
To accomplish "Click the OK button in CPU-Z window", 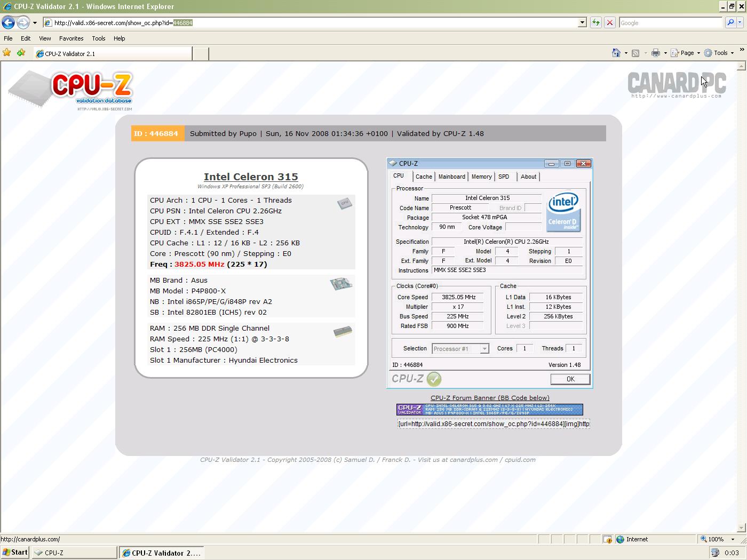I will (570, 379).
